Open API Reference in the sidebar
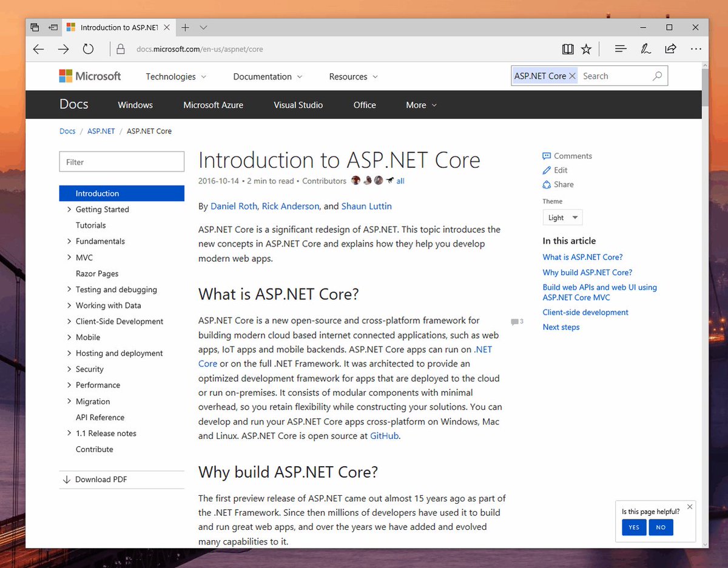The image size is (728, 568). coord(100,418)
